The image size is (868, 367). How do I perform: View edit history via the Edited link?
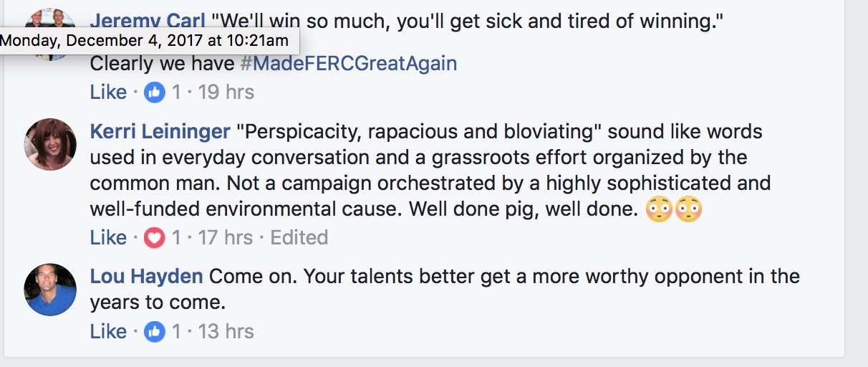(299, 237)
